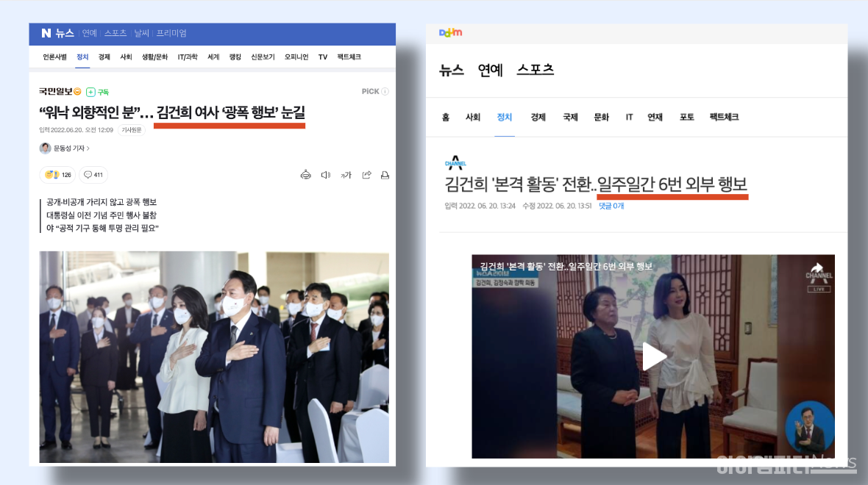Image resolution: width=868 pixels, height=485 pixels.
Task: Click the PiCK info icon
Action: coord(385,91)
